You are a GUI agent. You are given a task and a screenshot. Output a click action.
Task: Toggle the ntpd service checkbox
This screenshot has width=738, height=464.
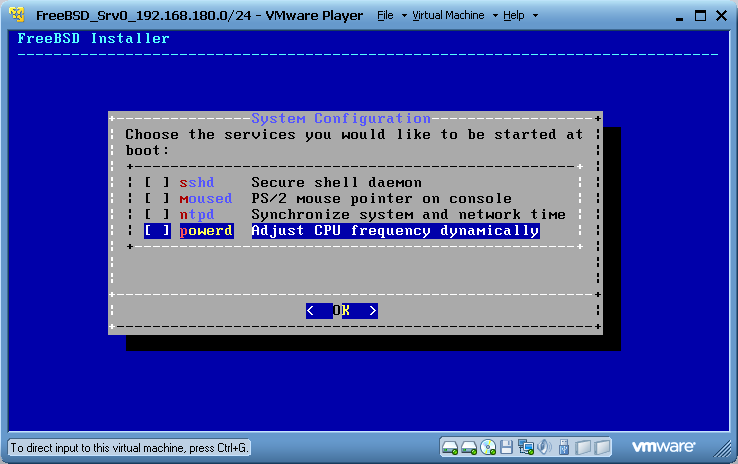(x=157, y=215)
